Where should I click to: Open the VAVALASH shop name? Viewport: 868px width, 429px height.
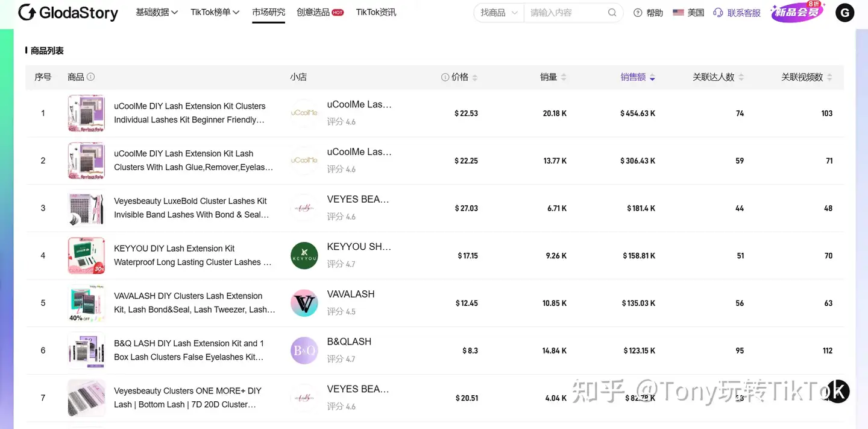pos(351,294)
